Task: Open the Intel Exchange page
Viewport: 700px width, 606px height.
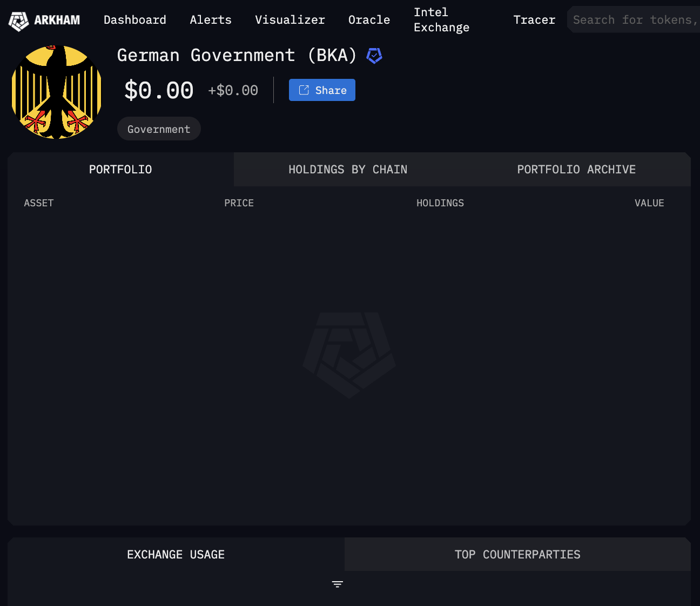Action: tap(441, 20)
